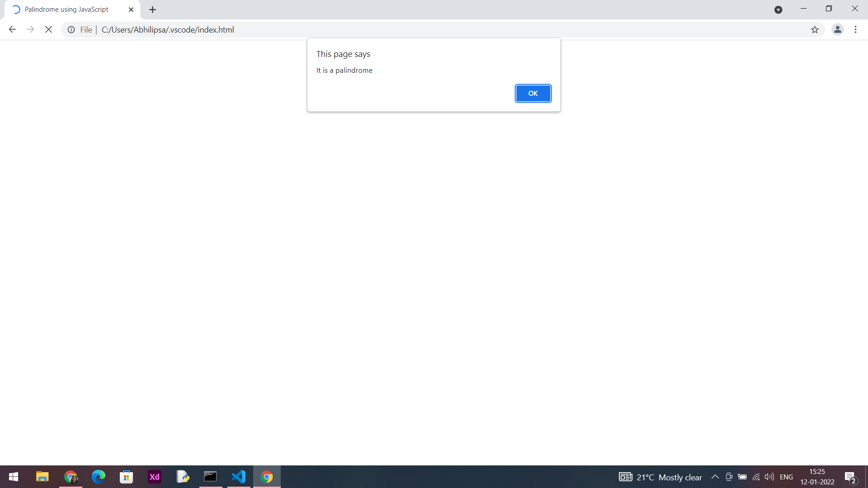Expand hidden icons in the system tray

pyautogui.click(x=715, y=477)
